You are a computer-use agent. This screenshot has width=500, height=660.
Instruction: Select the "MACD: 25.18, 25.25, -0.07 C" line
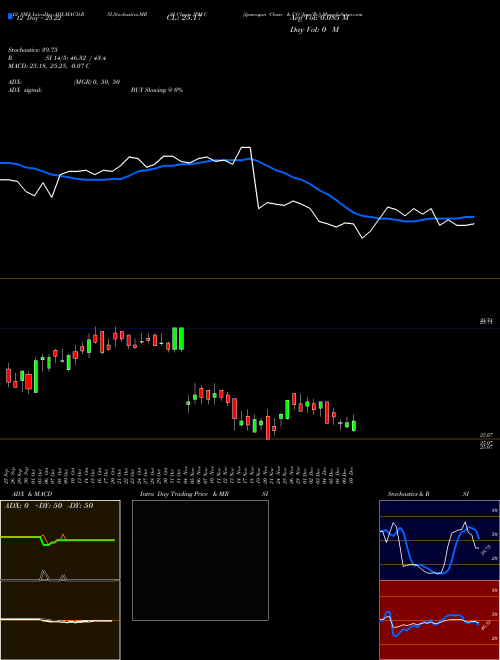tap(49, 66)
